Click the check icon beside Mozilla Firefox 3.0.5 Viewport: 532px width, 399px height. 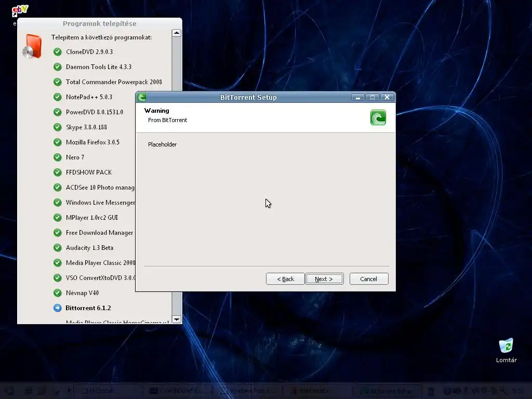[x=58, y=142]
